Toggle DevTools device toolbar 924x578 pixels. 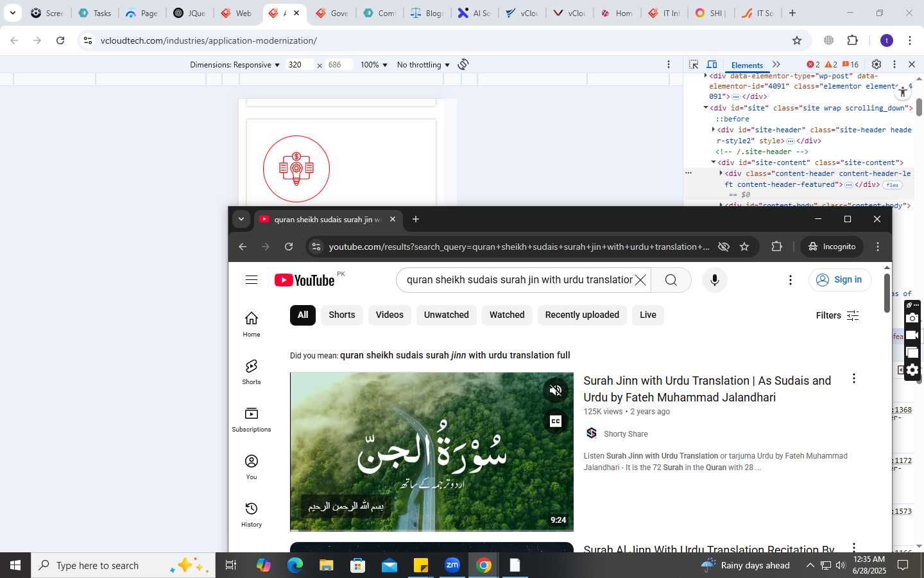(x=712, y=64)
